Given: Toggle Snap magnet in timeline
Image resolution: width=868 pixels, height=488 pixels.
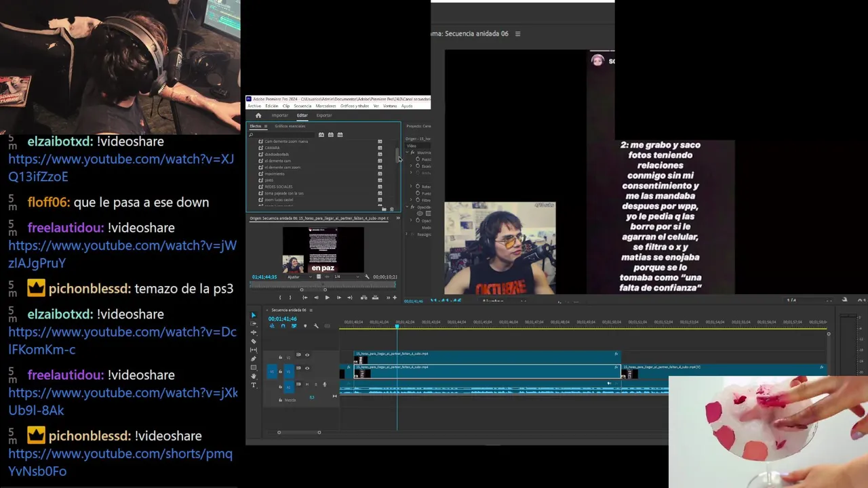Looking at the screenshot, I should [x=283, y=326].
